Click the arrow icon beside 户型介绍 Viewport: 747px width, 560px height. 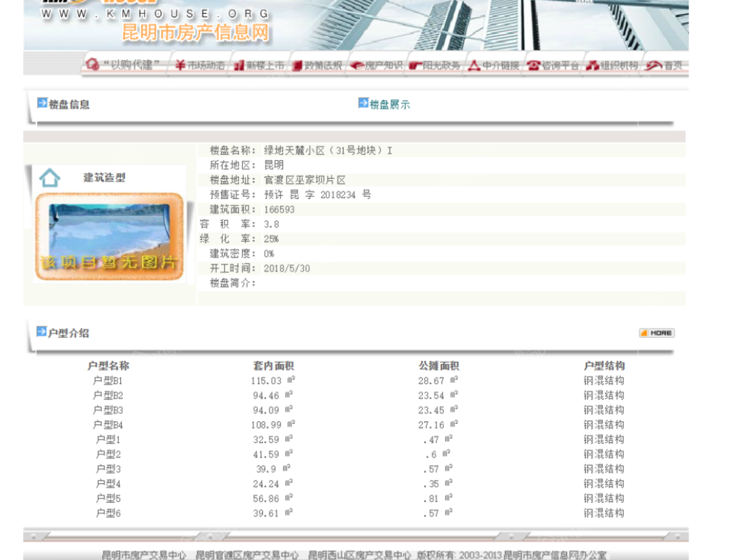42,332
